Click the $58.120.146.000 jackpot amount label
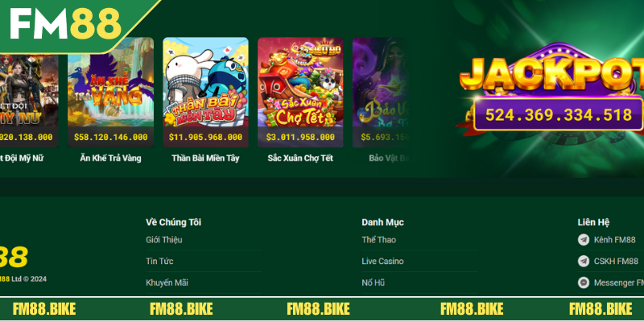This screenshot has height=322, width=644. pyautogui.click(x=110, y=137)
